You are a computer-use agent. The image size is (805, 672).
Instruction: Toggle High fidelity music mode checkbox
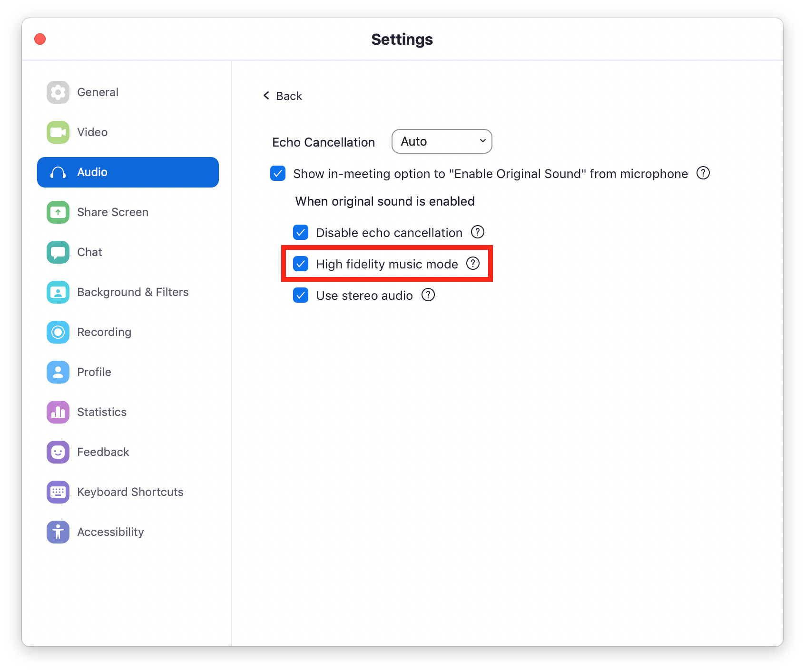(301, 264)
